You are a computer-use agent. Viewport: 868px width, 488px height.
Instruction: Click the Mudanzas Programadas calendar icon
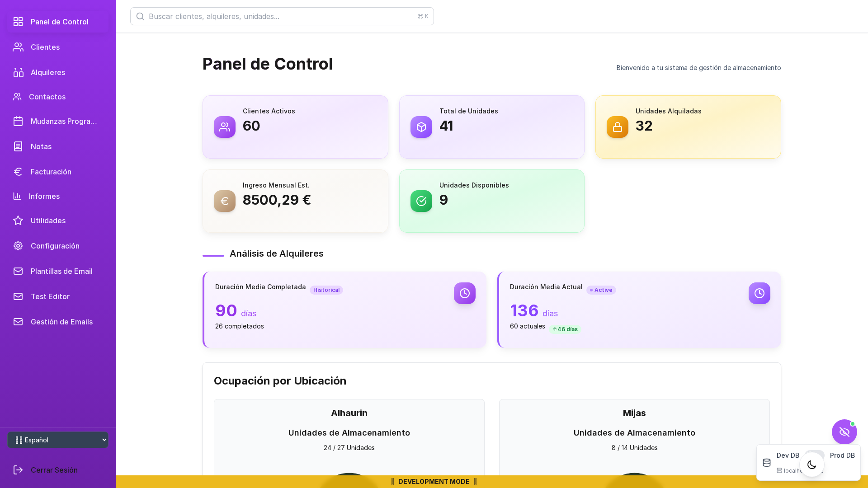click(x=18, y=121)
